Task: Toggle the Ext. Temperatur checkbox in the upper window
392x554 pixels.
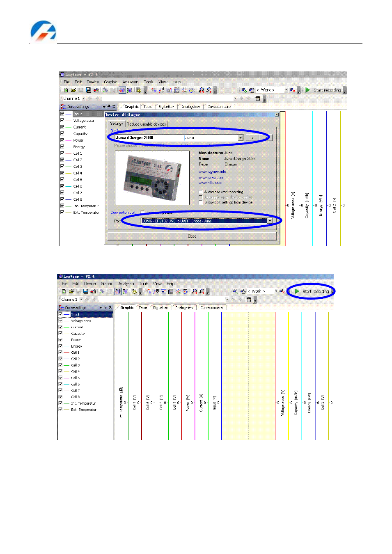Action: point(62,212)
